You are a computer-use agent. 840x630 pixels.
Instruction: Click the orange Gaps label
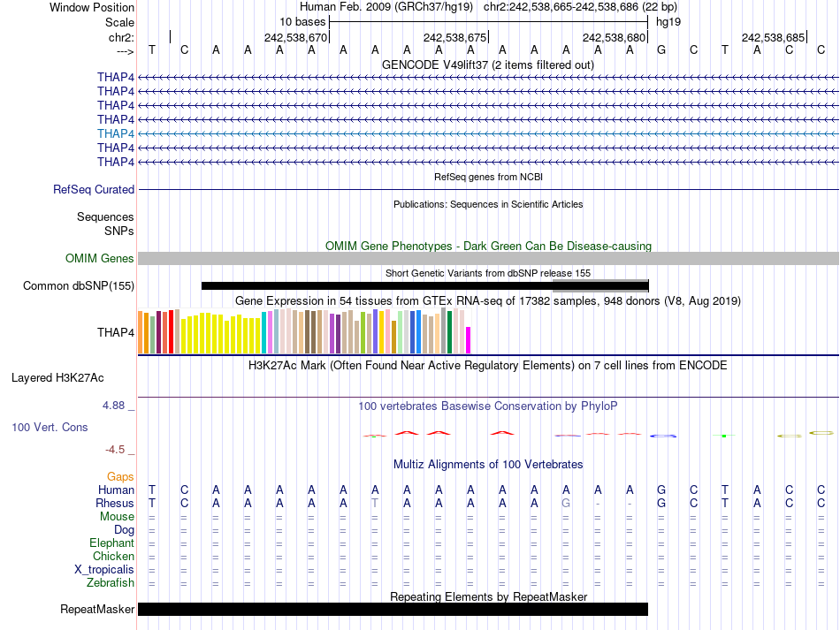point(120,477)
